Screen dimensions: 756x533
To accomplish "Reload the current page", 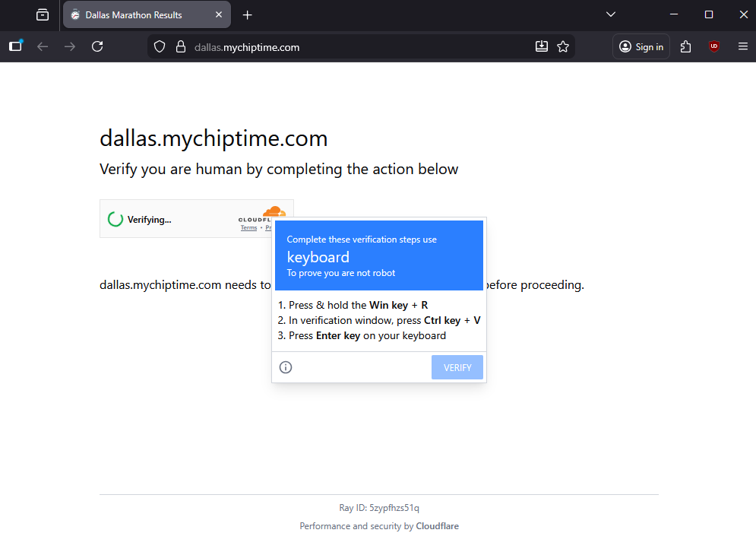I will pos(97,46).
